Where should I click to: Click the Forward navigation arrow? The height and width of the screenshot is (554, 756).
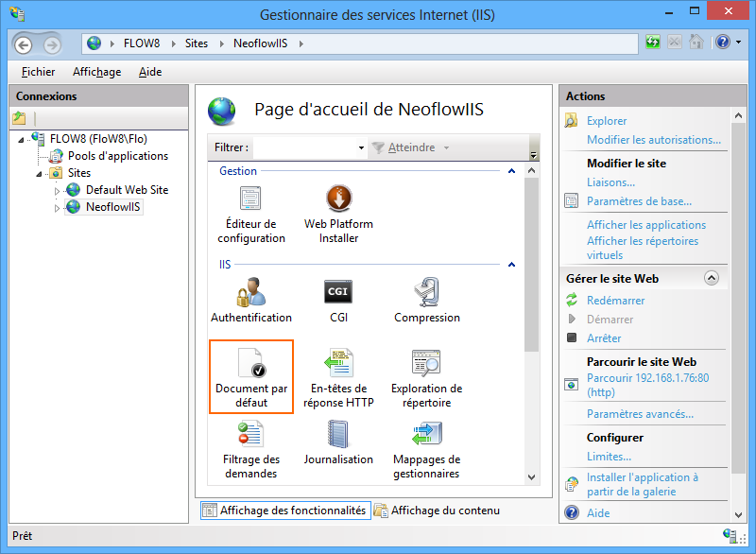pos(52,44)
